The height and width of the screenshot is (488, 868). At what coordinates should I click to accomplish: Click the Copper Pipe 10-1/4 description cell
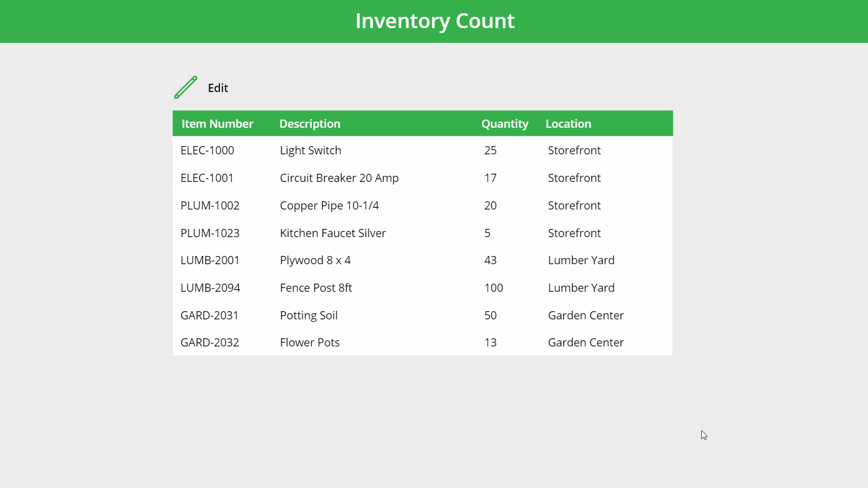point(329,205)
